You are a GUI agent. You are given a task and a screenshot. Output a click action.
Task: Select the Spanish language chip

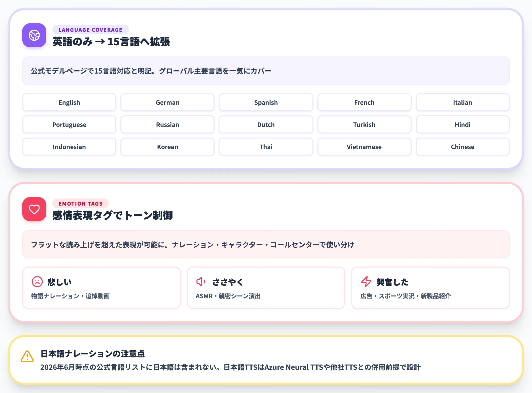tap(266, 103)
